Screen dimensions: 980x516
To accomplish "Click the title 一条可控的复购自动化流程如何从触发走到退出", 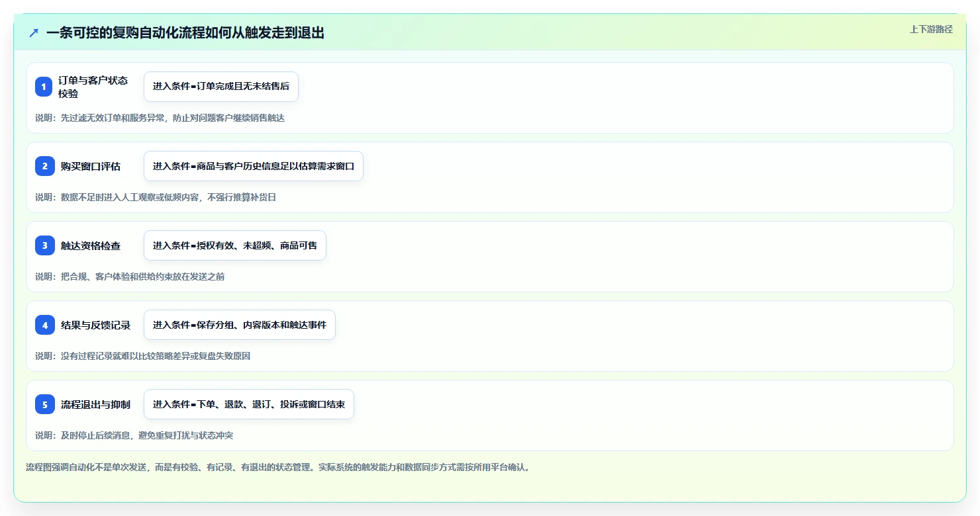I will point(185,33).
